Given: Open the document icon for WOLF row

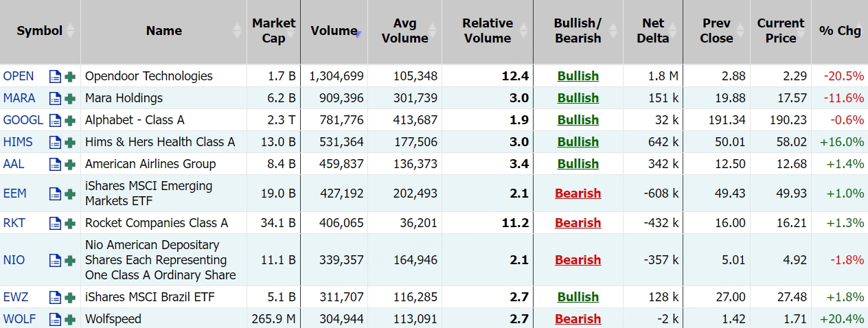Looking at the screenshot, I should tap(55, 319).
